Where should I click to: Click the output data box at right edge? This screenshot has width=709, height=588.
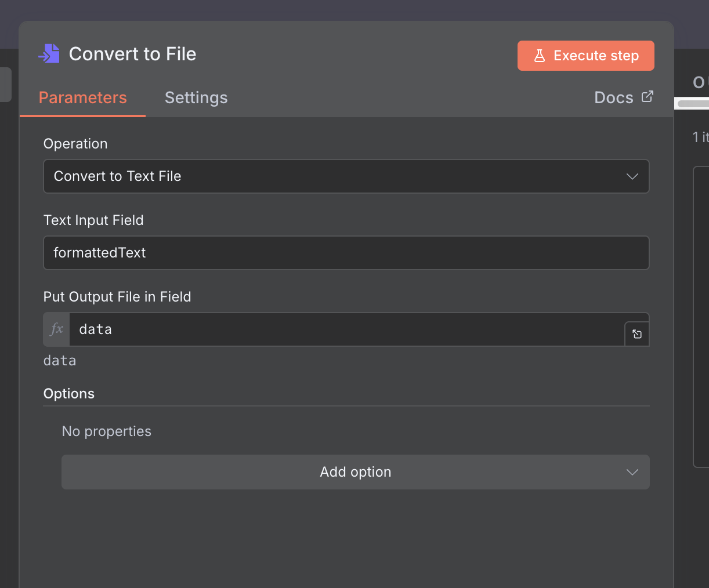coord(701,316)
